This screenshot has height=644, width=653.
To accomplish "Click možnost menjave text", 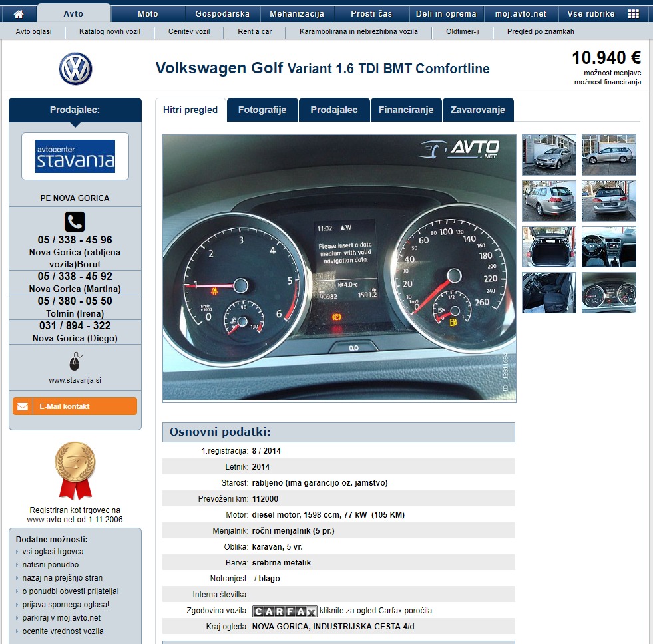I will (612, 73).
